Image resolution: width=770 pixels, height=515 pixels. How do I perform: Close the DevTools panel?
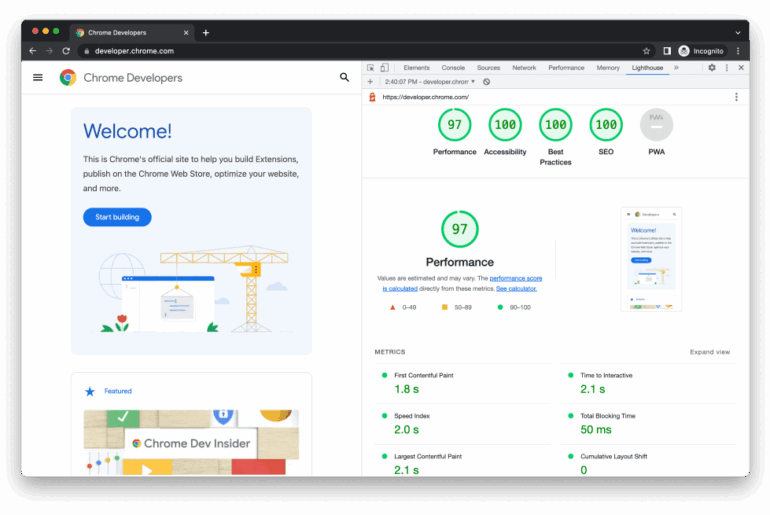pyautogui.click(x=741, y=68)
